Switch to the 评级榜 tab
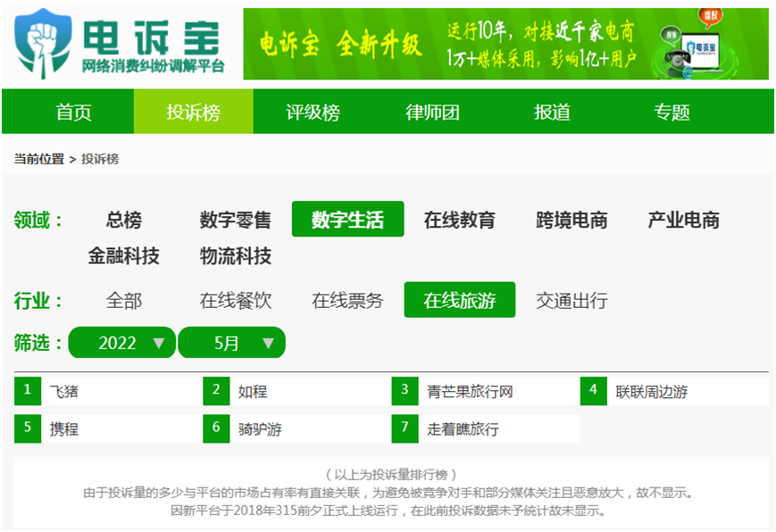 (312, 111)
